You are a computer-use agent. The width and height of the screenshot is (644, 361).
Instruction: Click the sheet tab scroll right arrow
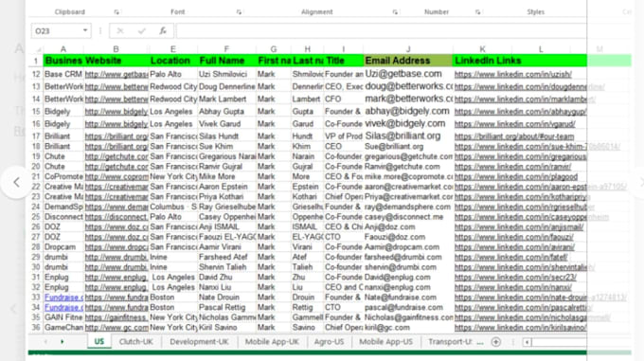(62, 342)
